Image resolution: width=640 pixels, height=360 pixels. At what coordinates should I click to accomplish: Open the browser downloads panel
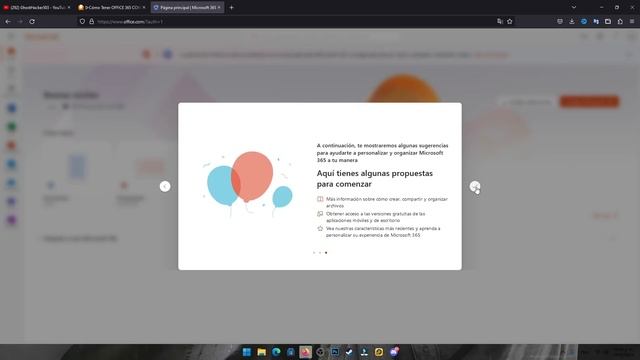(x=571, y=21)
